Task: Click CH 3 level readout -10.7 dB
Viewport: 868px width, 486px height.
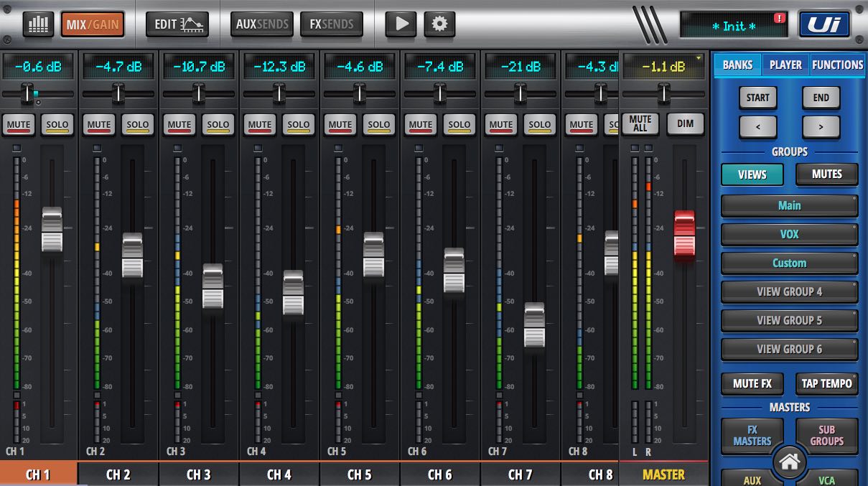Action: point(199,67)
